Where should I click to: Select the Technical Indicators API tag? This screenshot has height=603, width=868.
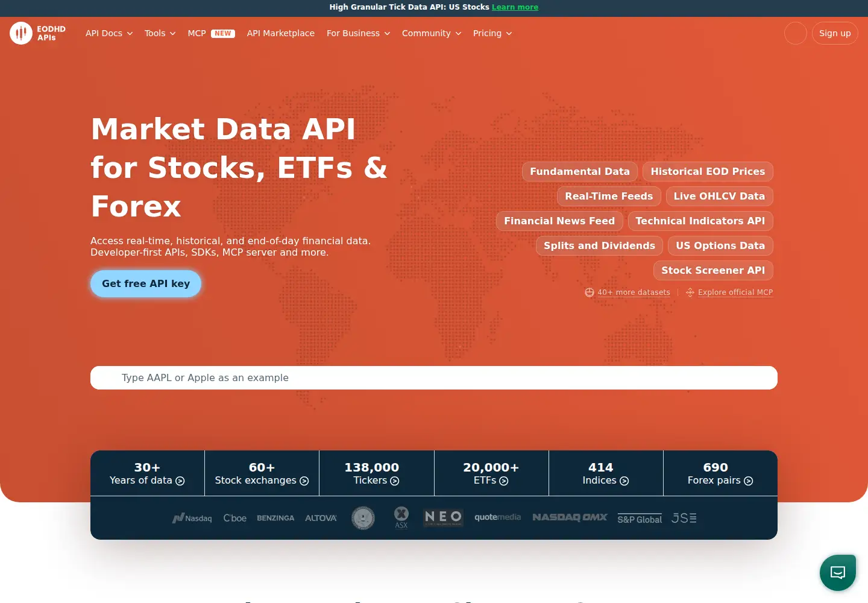(x=700, y=221)
